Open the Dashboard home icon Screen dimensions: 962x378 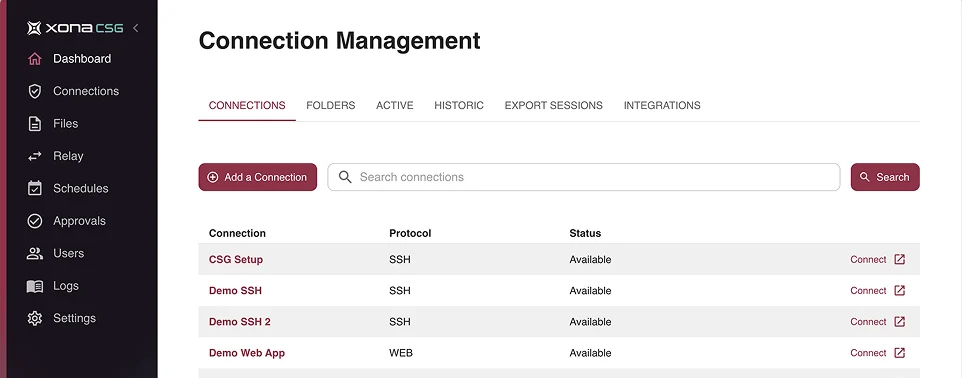click(x=35, y=59)
